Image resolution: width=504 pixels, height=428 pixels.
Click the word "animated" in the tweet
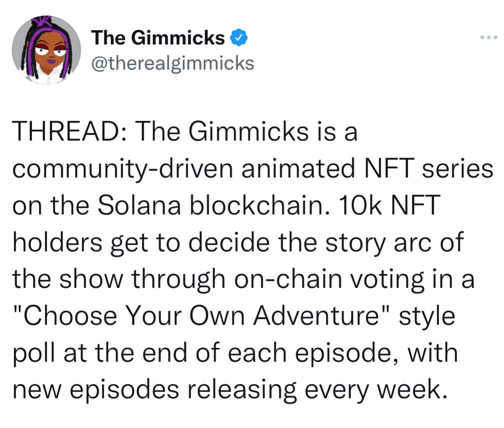(x=299, y=170)
